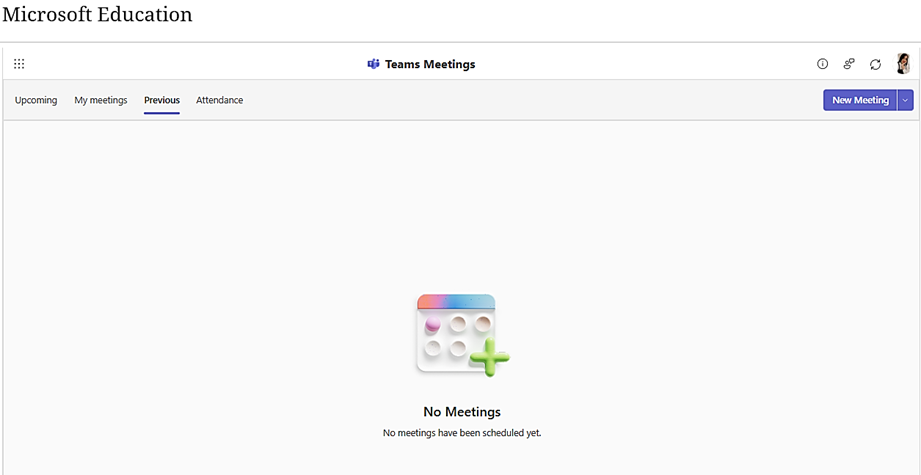This screenshot has width=921, height=475.
Task: Switch to the Upcoming tab
Action: 36,100
